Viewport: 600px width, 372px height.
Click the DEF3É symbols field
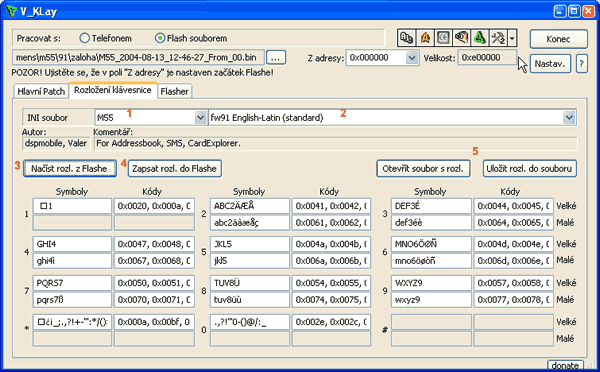[431, 206]
